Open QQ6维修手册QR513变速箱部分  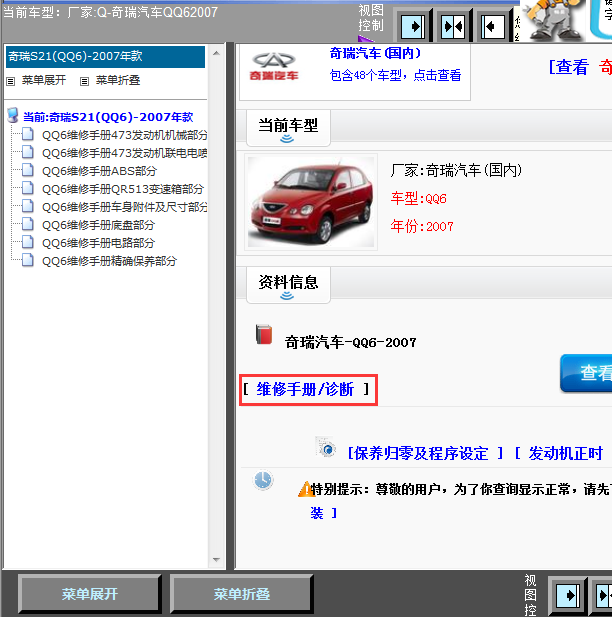pos(123,189)
